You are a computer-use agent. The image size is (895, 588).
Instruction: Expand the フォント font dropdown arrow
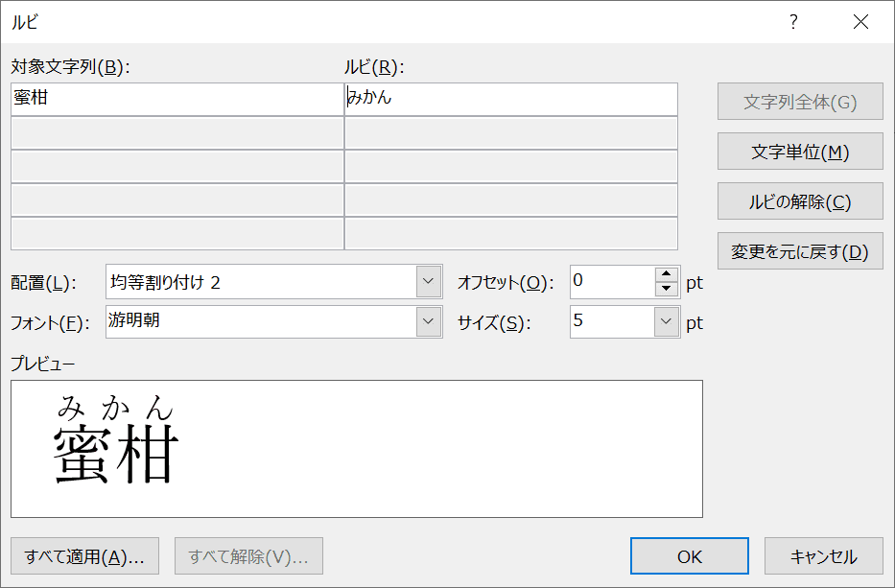[x=429, y=321]
